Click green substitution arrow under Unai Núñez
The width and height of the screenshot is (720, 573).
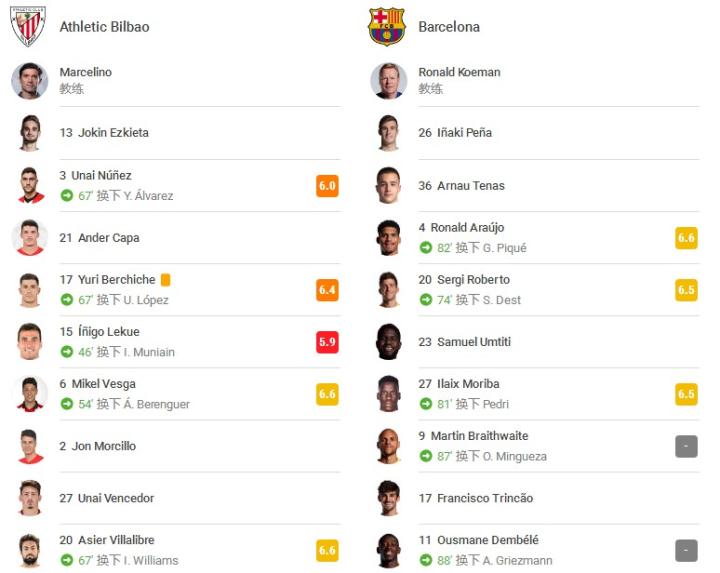tap(67, 196)
